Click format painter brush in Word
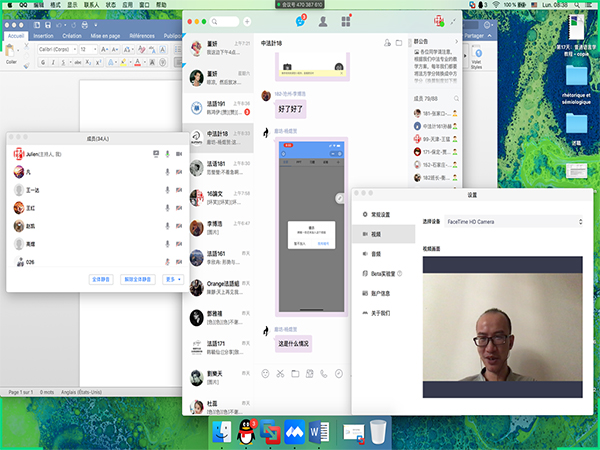Image resolution: width=600 pixels, height=450 pixels. pyautogui.click(x=26, y=65)
